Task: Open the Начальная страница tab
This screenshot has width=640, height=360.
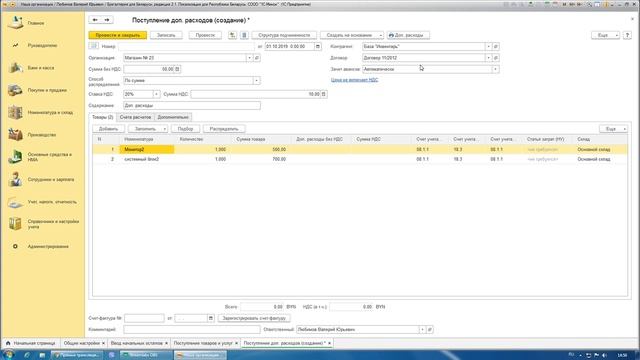Action: 31,343
